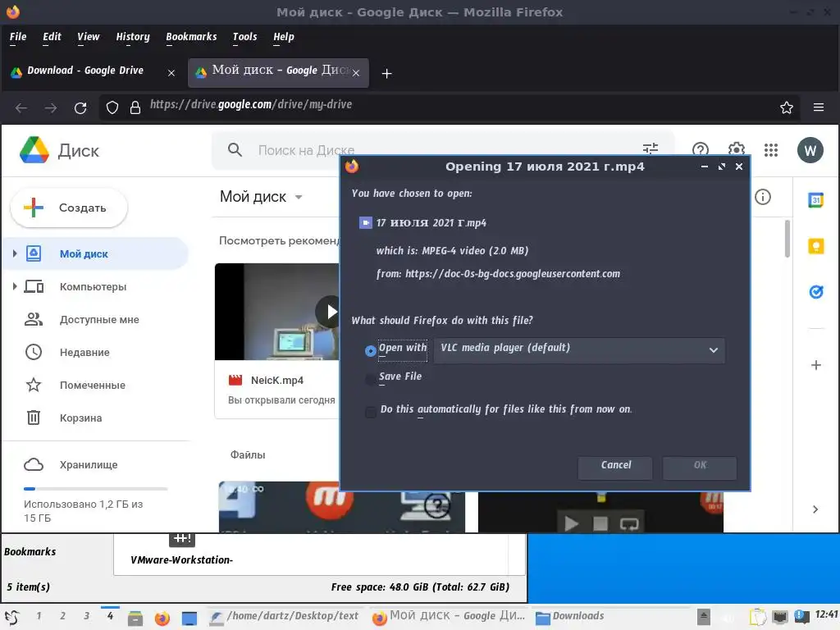Check Do this automatically for files
840x630 pixels.
(x=370, y=412)
